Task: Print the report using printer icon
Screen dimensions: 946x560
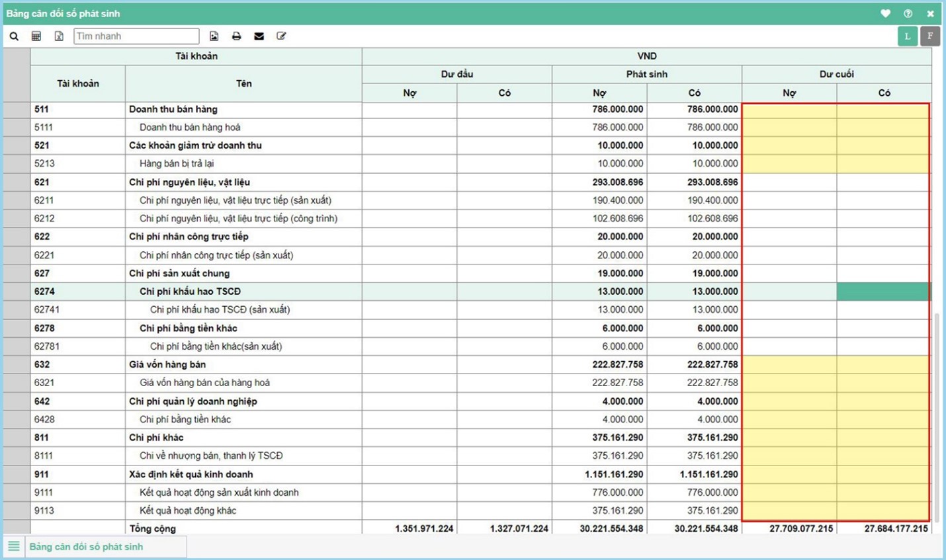Action: click(x=236, y=36)
